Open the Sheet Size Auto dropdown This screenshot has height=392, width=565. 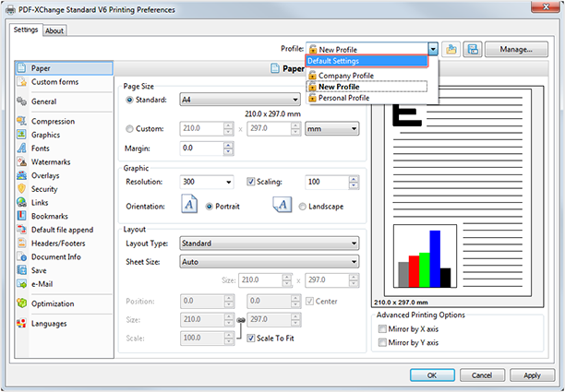[x=270, y=262]
